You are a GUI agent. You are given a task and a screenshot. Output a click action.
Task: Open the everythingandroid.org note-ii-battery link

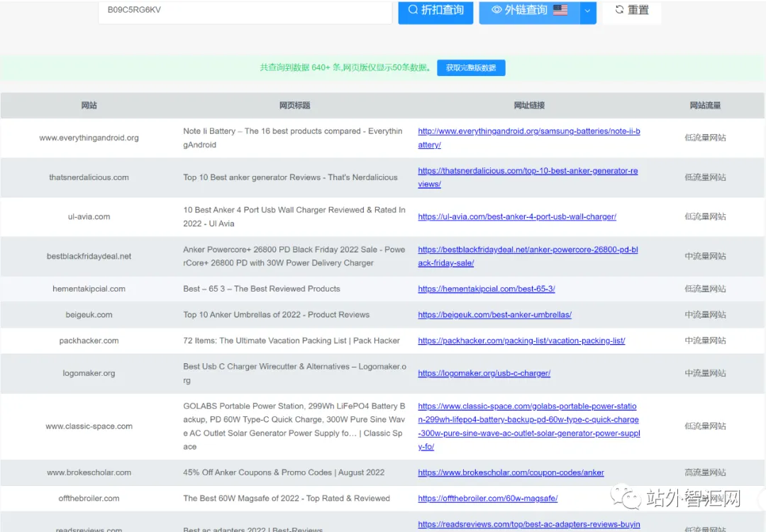528,138
